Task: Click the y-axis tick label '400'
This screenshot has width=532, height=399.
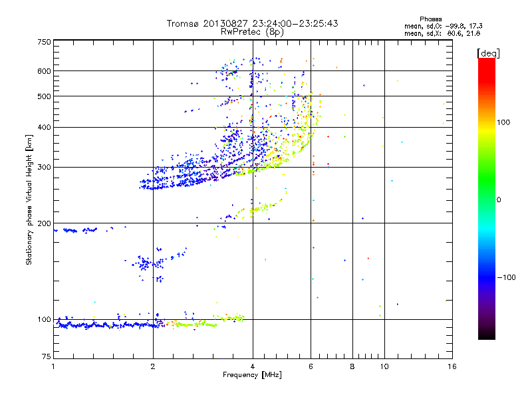Action: (44, 127)
